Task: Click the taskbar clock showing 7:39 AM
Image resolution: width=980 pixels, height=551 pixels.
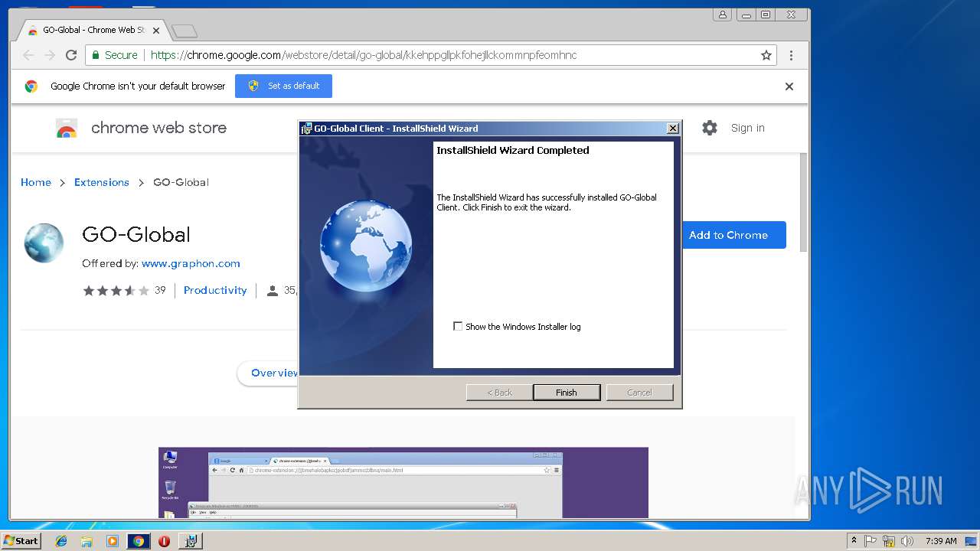Action: pos(941,541)
